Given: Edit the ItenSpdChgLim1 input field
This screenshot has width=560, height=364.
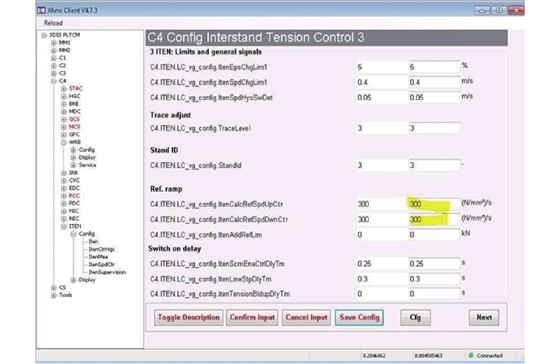Looking at the screenshot, I should (434, 82).
